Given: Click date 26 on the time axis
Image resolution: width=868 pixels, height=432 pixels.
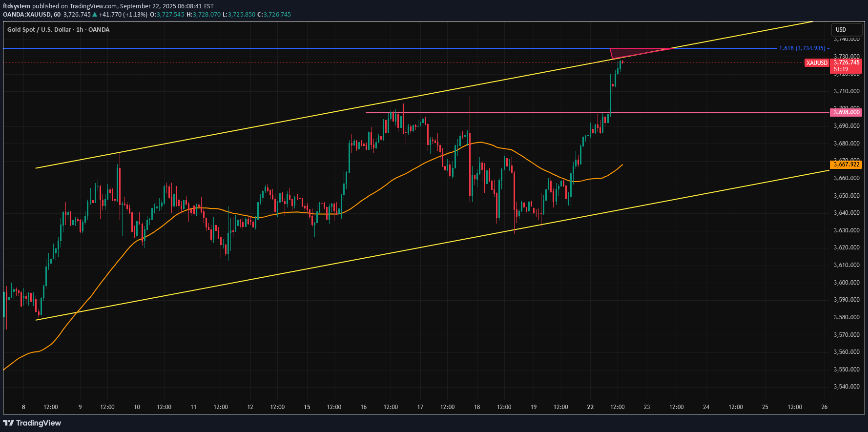Looking at the screenshot, I should coord(824,407).
